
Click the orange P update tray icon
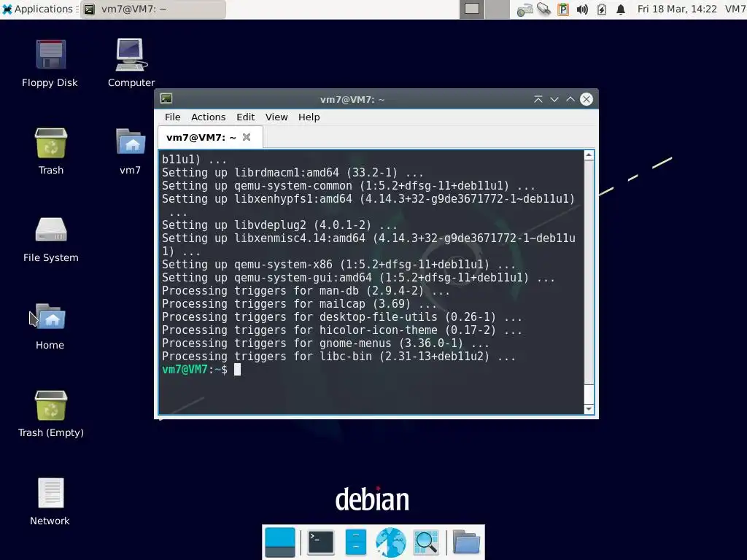563,9
